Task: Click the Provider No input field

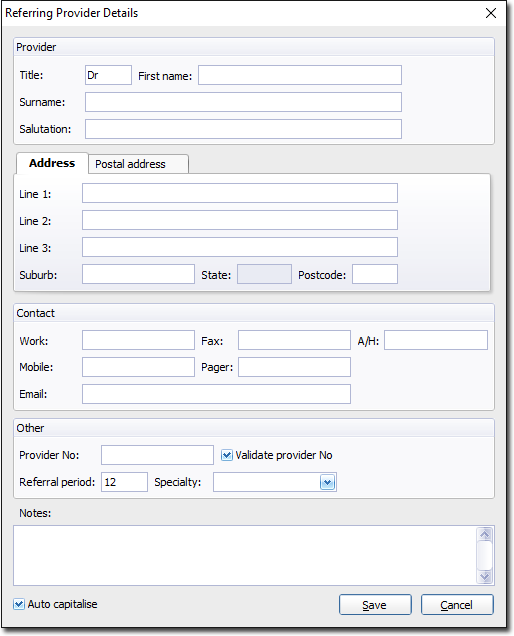Action: (157, 455)
